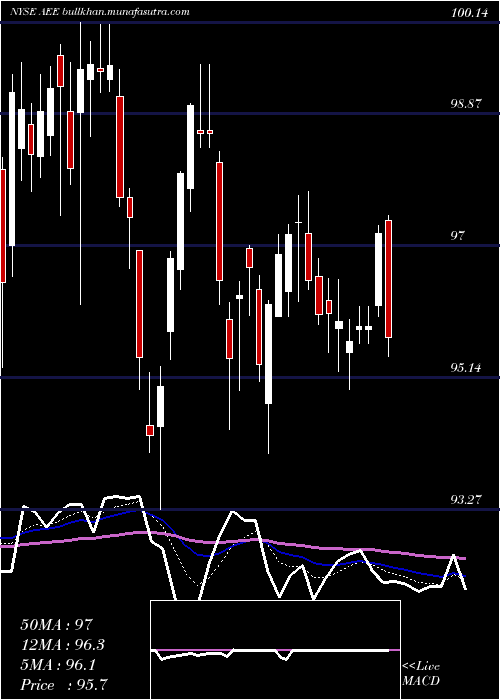The height and width of the screenshot is (700, 500).
Task: Click the 12MA : 96.3 readout
Action: tap(63, 645)
